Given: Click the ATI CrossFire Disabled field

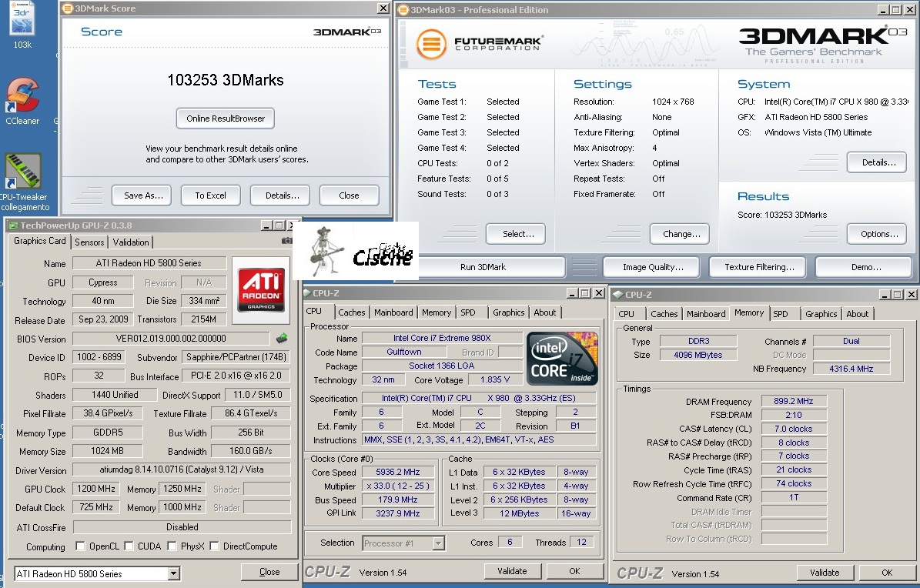Looking at the screenshot, I should [182, 527].
